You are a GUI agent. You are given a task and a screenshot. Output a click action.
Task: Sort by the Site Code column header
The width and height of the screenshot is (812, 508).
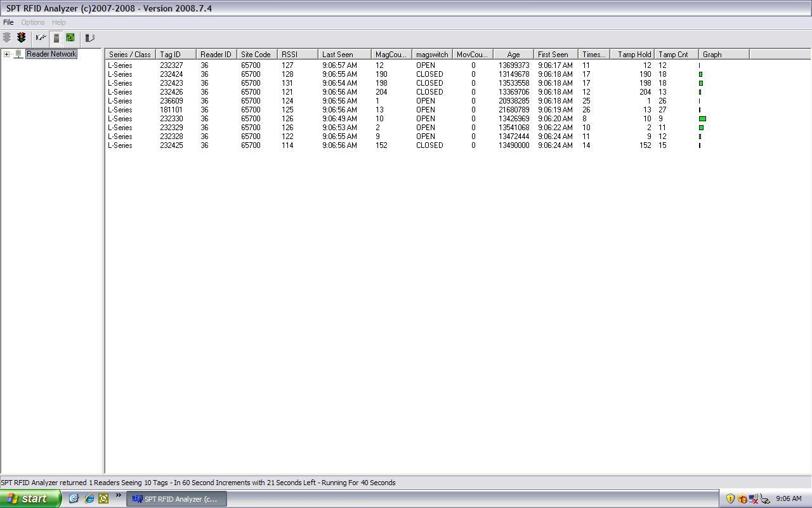257,55
